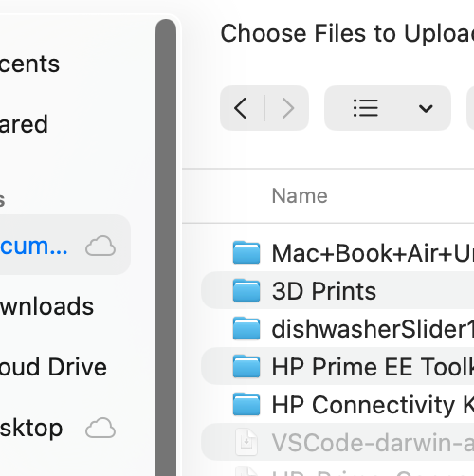Click the sidebar vertical scrollbar

(x=166, y=247)
